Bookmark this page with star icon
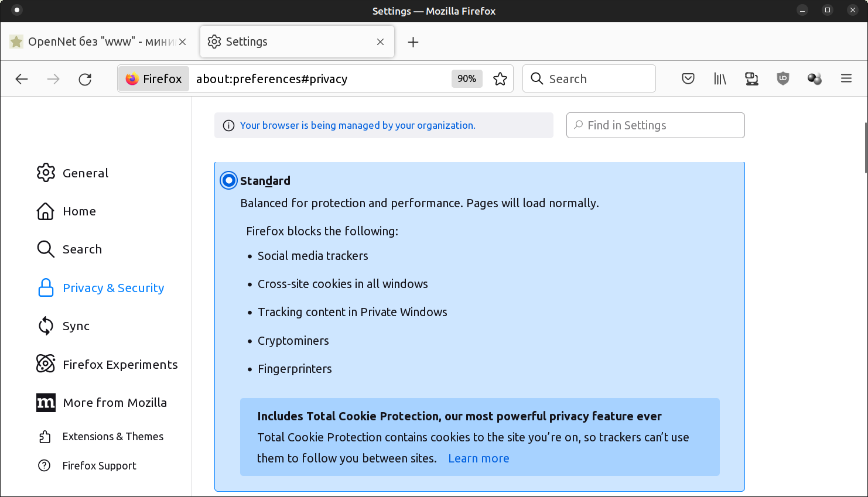The height and width of the screenshot is (497, 868). [x=500, y=78]
